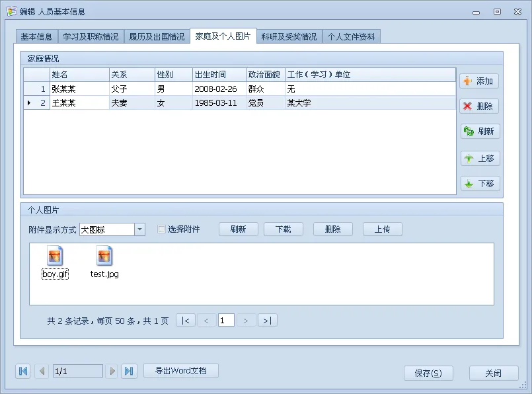Go to last attachment page >| button
532x394 pixels.
click(268, 321)
